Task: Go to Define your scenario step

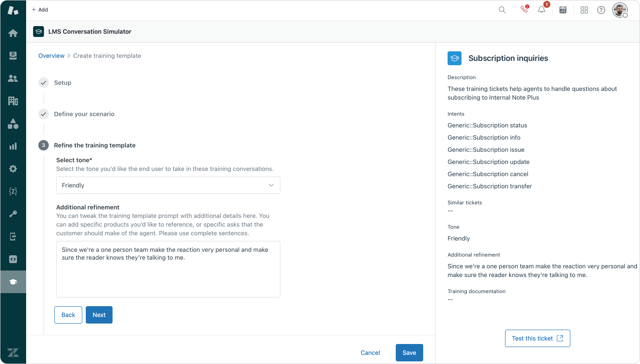Action: coord(84,114)
